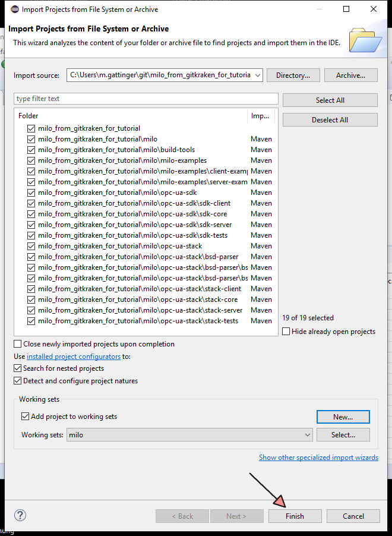Toggle checkbox for opc-ua-stack\stack-tests
Viewport: 392px width, 536px height.
point(31,321)
